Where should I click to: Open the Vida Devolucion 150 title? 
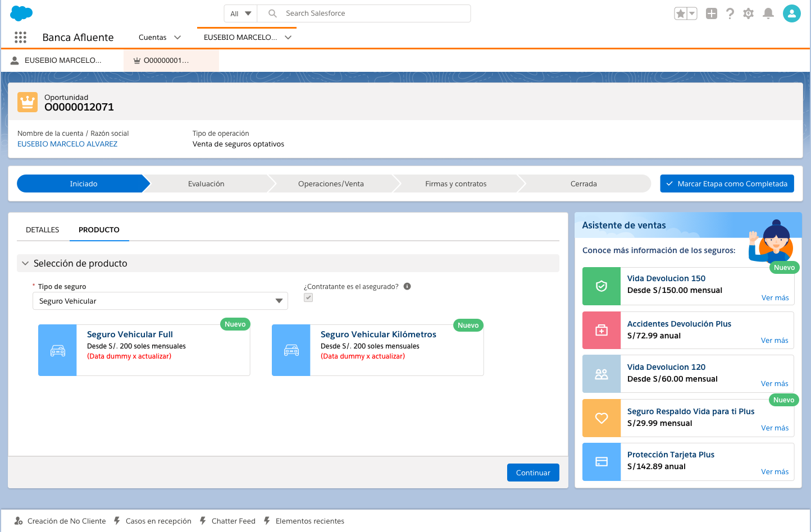click(666, 278)
